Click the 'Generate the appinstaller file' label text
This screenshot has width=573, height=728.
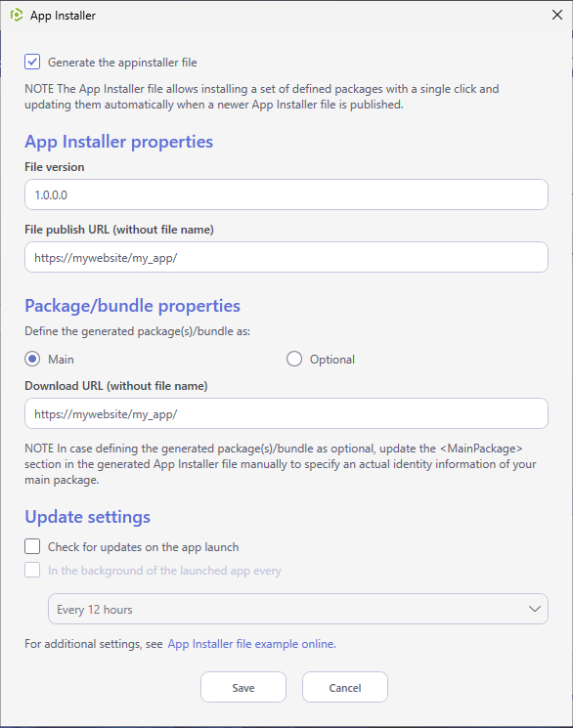(122, 63)
